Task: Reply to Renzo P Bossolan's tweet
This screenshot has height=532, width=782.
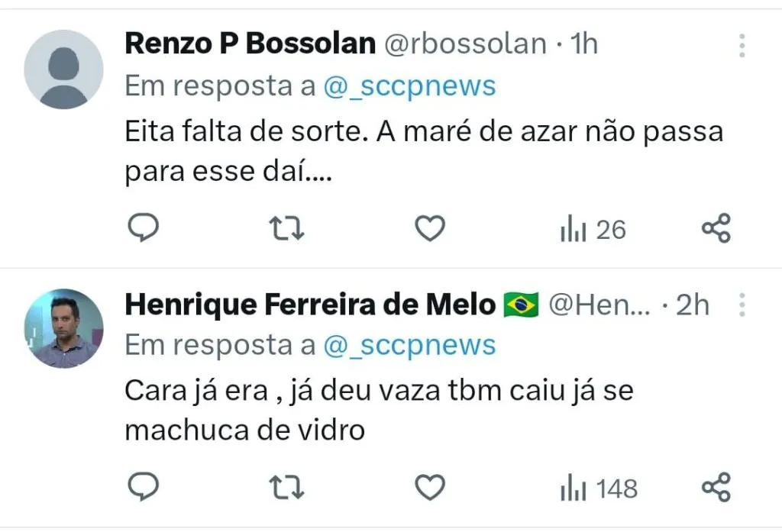Action: tap(141, 228)
